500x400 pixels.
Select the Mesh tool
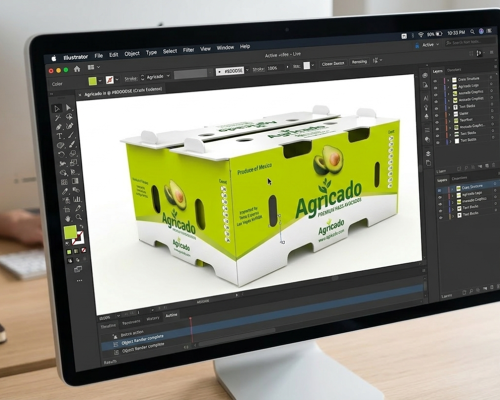click(x=64, y=182)
